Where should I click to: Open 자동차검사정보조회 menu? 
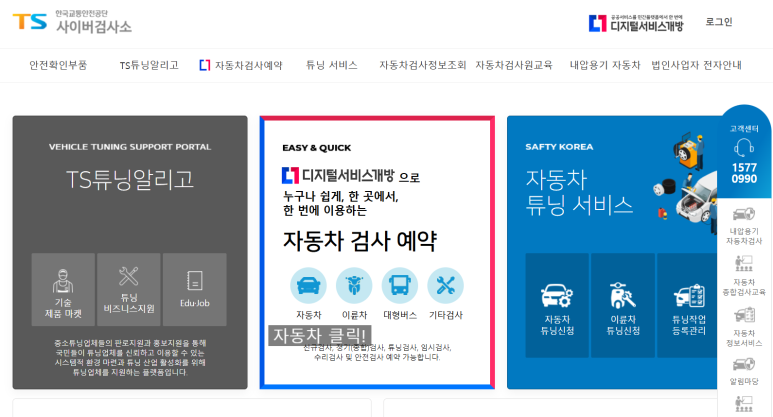(x=422, y=65)
